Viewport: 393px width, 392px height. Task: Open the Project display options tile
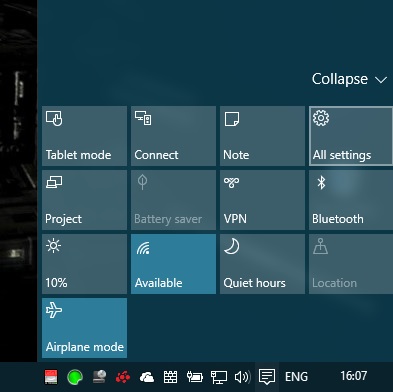click(84, 200)
